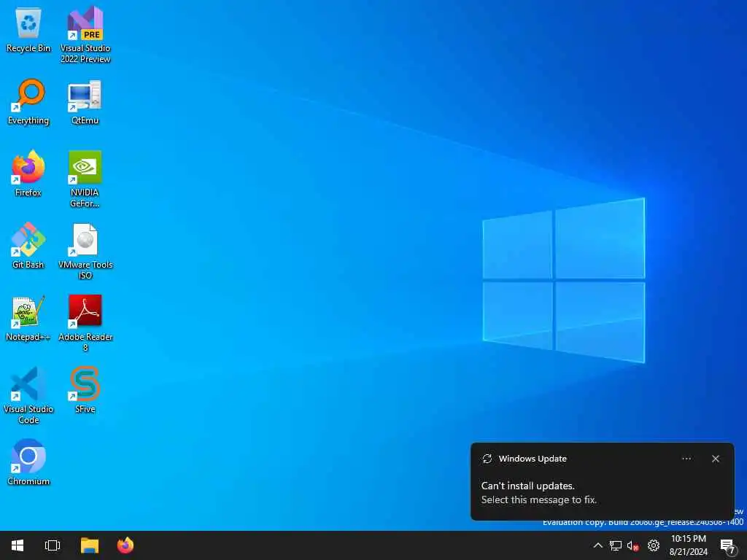747x560 pixels.
Task: Select the QtEmu desktop shortcut
Action: click(x=85, y=102)
